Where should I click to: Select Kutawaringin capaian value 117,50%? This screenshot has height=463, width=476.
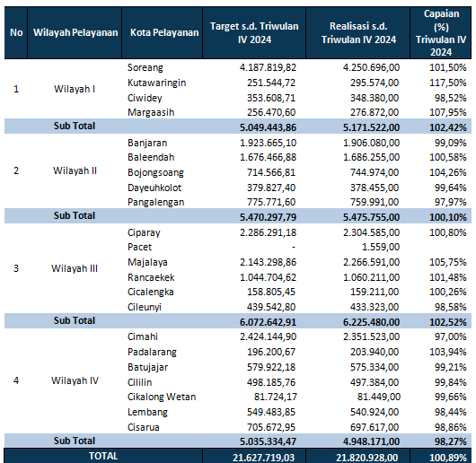point(448,83)
